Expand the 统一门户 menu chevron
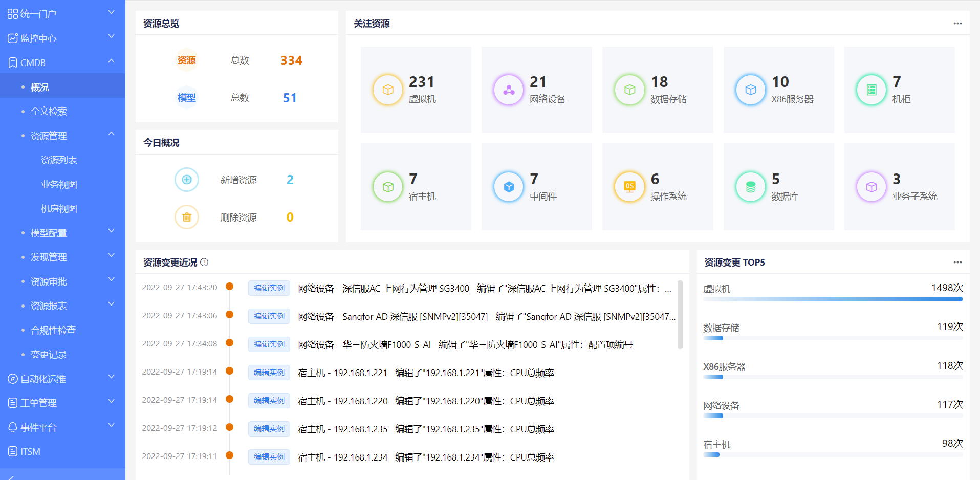The image size is (980, 480). point(111,12)
